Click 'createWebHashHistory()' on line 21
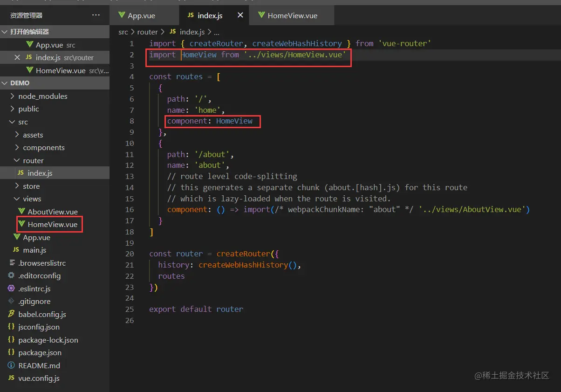Screen dimensions: 561x392 (x=247, y=265)
